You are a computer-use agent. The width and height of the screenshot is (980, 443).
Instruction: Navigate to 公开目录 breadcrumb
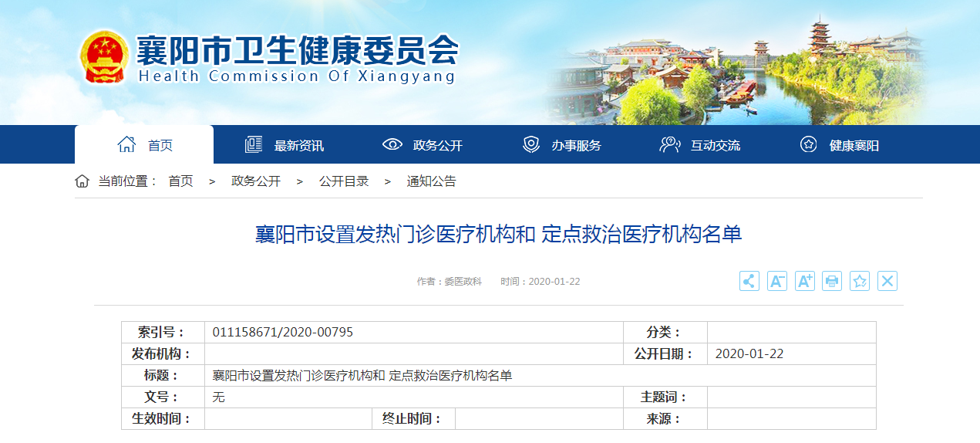point(344,181)
